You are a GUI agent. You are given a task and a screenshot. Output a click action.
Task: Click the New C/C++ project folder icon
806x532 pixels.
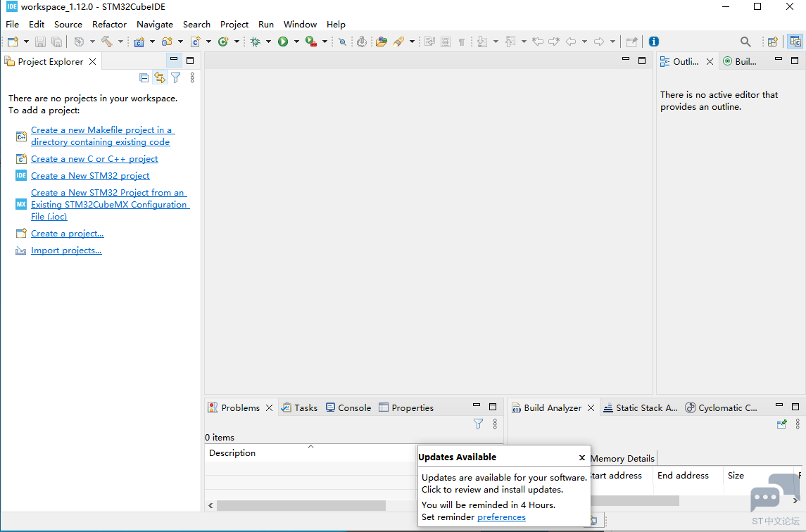tap(139, 42)
